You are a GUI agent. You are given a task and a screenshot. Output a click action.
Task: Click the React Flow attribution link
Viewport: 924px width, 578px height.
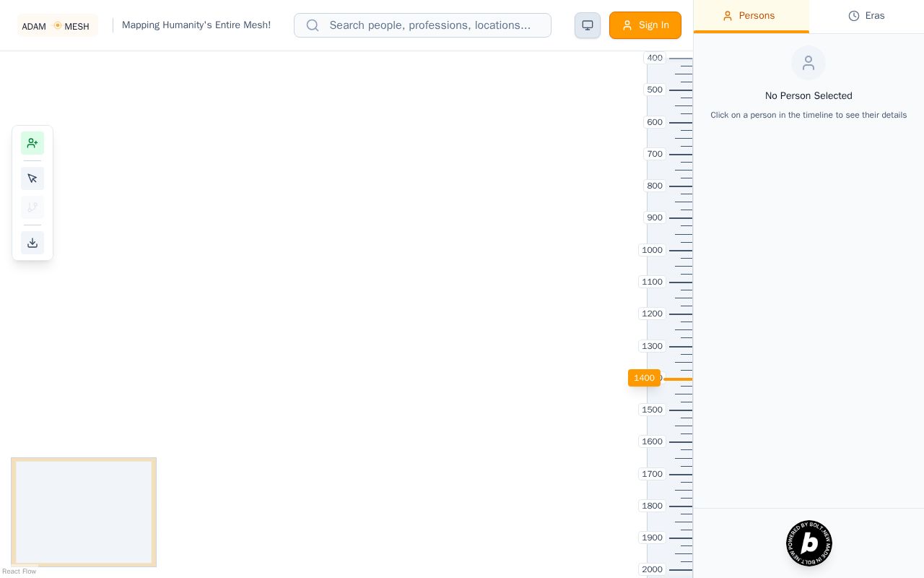pyautogui.click(x=19, y=571)
